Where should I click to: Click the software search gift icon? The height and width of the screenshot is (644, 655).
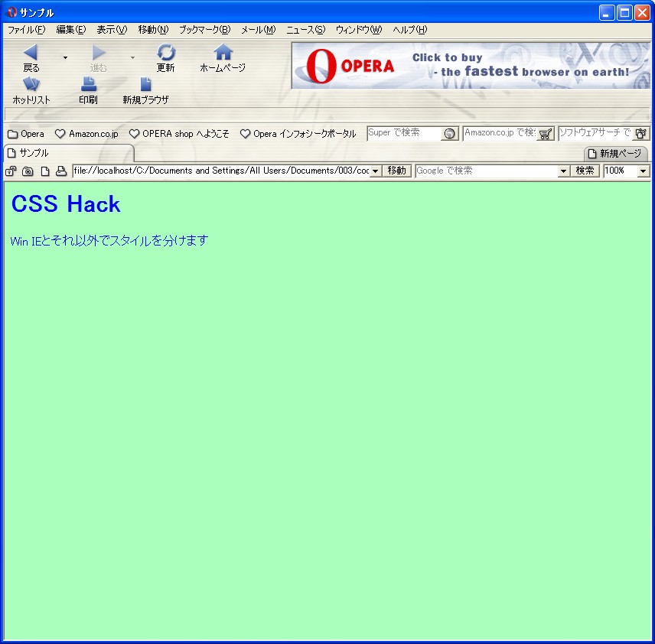(640, 134)
